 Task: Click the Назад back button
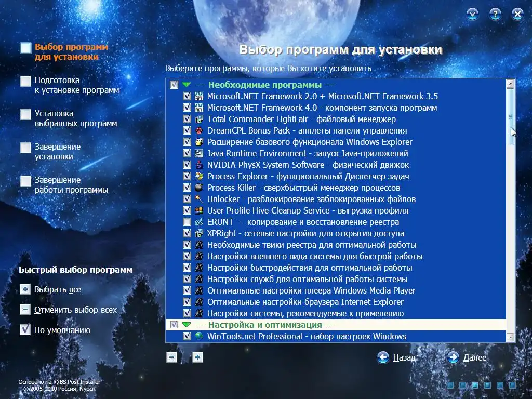pyautogui.click(x=396, y=357)
